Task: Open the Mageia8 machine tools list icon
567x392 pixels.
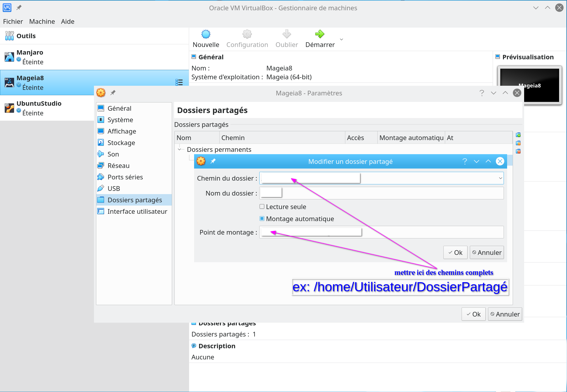Action: pos(179,82)
